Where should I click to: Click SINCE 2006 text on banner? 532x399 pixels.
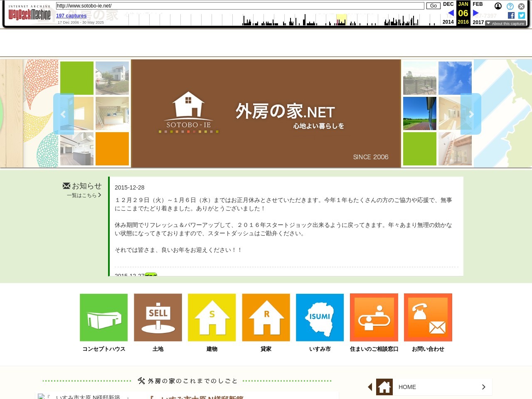(371, 157)
